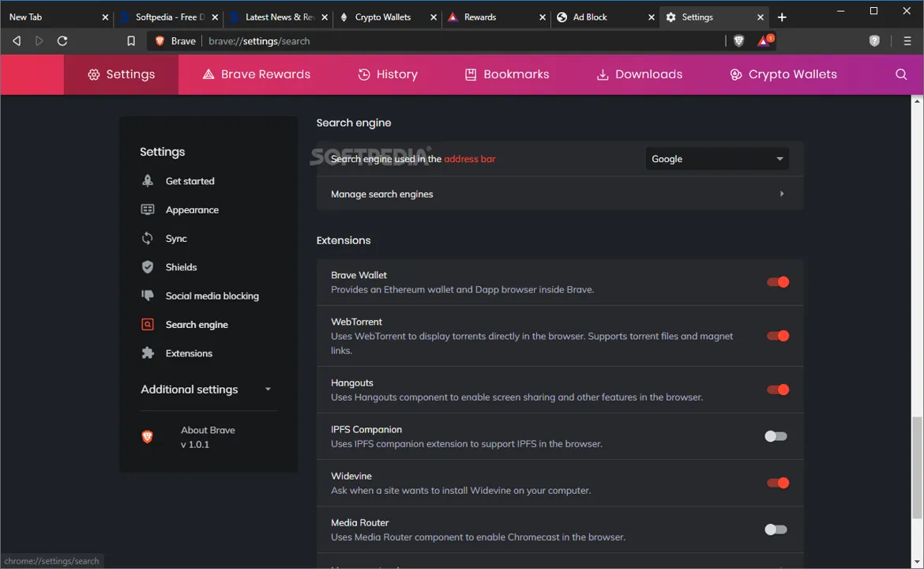This screenshot has width=924, height=569.
Task: Click the red Search engine sidebar icon
Action: (148, 324)
